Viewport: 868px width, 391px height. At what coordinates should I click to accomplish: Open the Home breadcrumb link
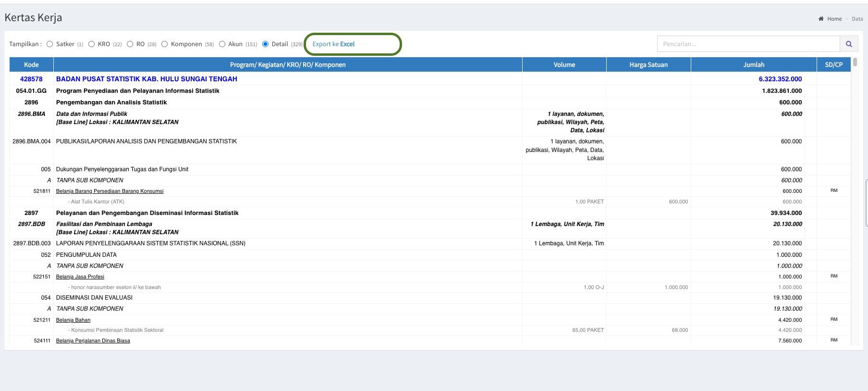tap(834, 19)
